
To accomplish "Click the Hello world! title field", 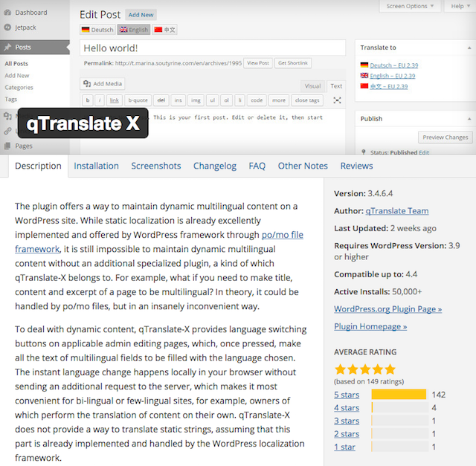I will (213, 48).
